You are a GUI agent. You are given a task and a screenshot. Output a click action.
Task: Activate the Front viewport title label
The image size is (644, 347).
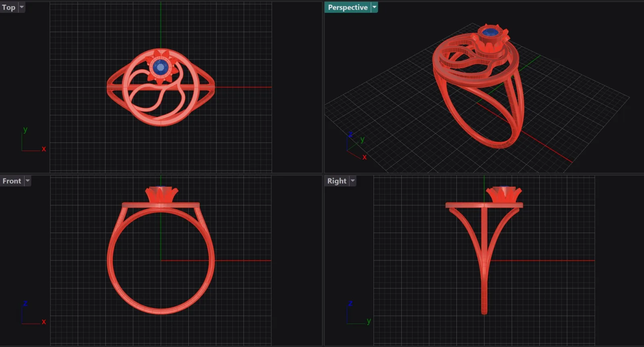[12, 181]
